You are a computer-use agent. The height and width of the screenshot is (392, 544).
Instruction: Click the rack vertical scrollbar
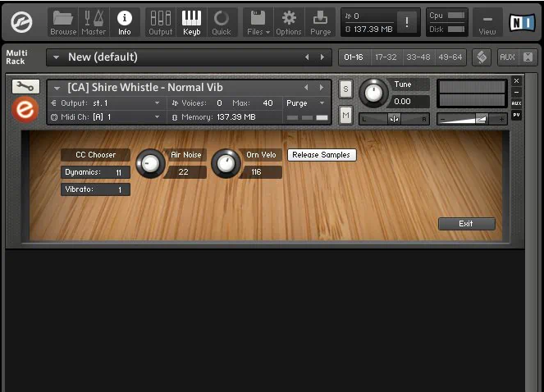point(531,232)
